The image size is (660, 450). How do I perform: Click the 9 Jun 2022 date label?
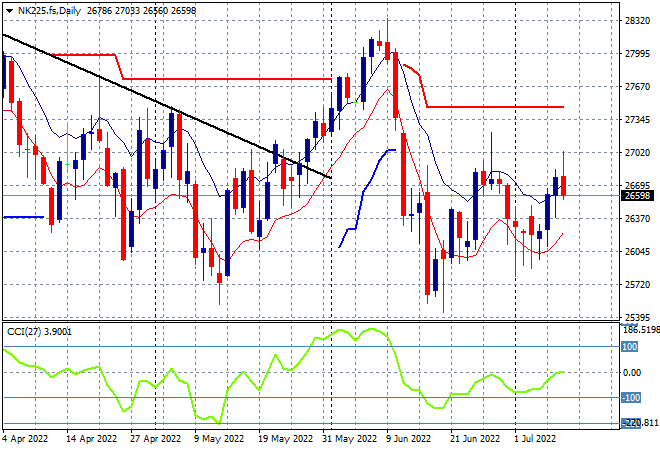click(408, 439)
